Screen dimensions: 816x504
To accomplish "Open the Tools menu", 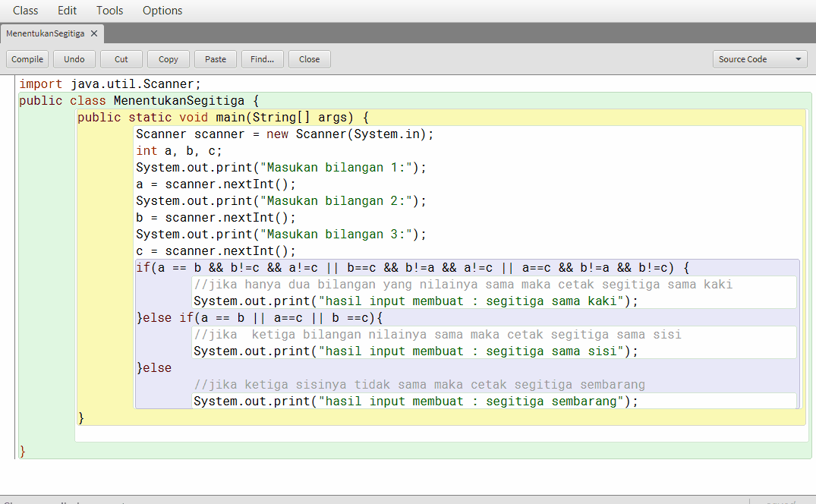I will [x=109, y=11].
